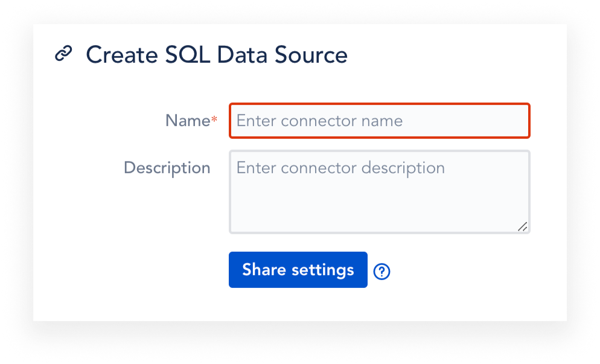The height and width of the screenshot is (364, 600).
Task: Click the chain link icon beside the title
Action: 64,54
